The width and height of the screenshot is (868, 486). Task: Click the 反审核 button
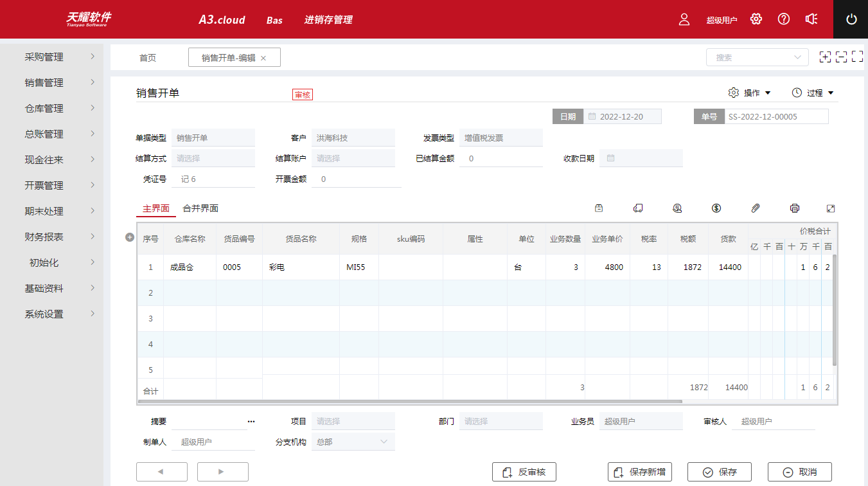524,472
